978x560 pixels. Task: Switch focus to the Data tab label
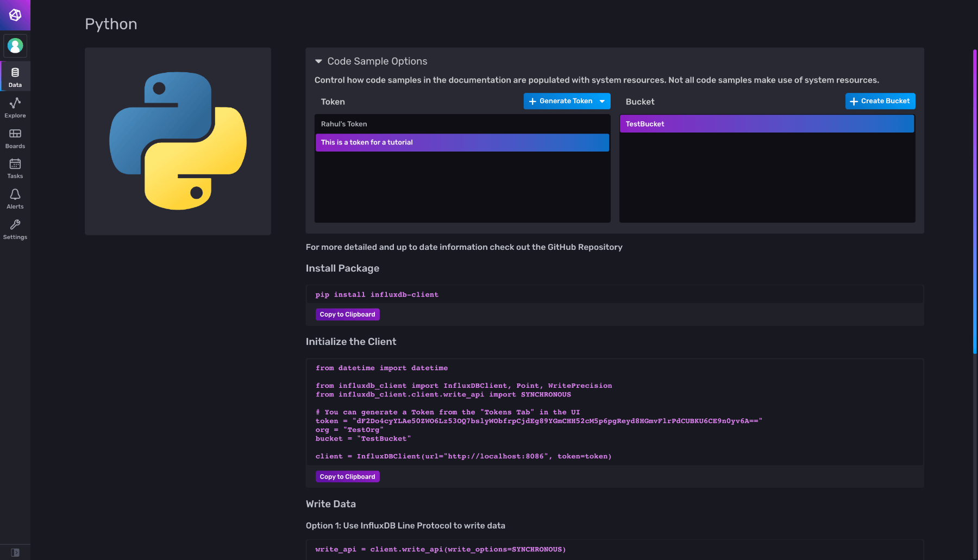(15, 85)
